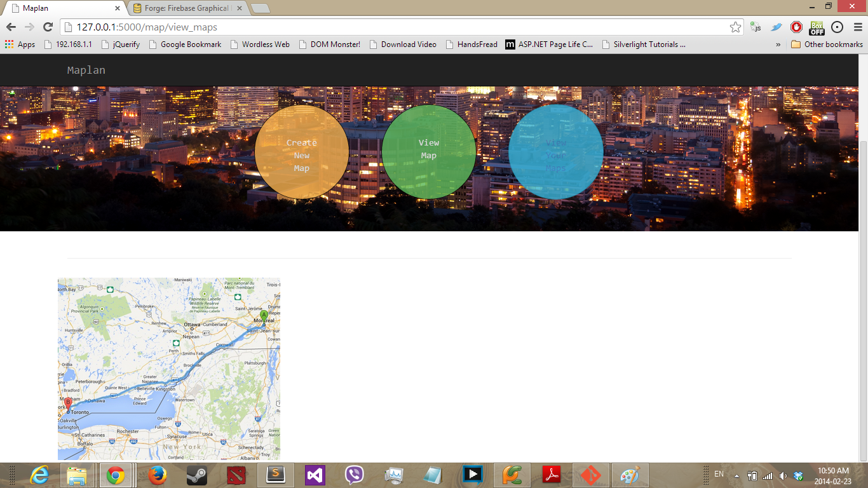
Task: Open the Chrome hamburger menu
Action: pos(857,27)
